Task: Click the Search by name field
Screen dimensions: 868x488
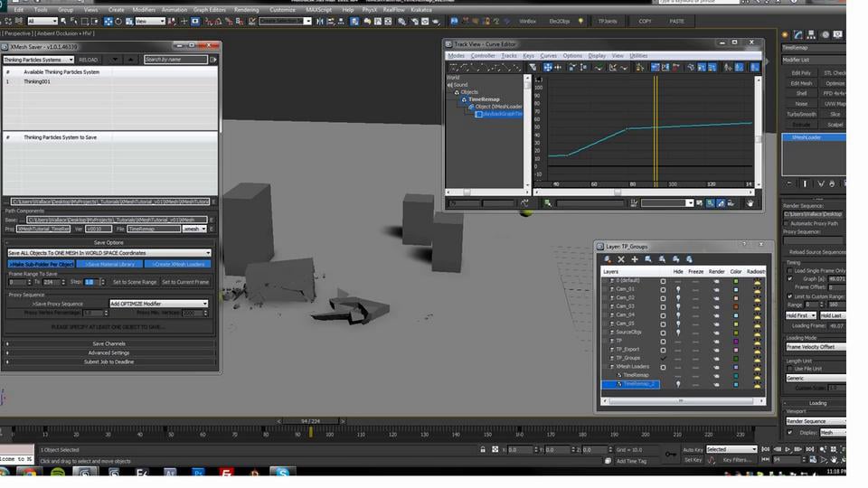Action: click(x=175, y=60)
